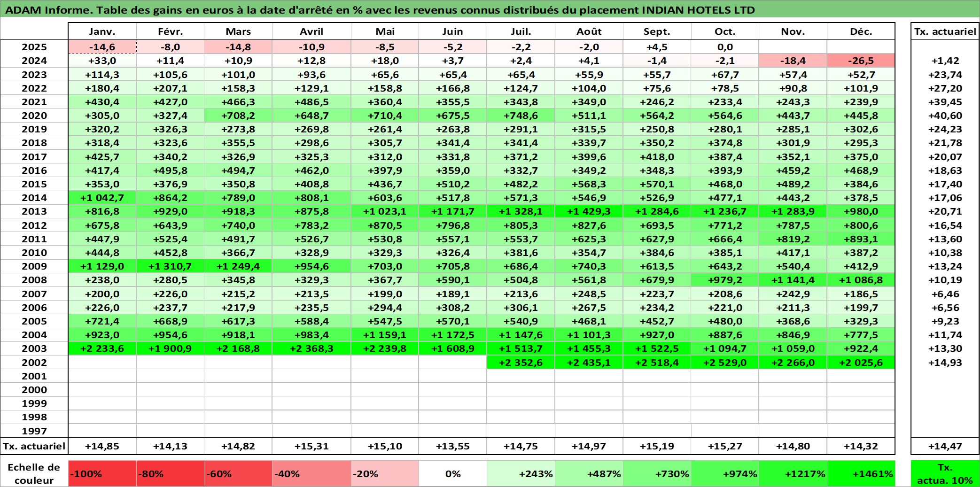The width and height of the screenshot is (980, 487).
Task: Select the +1 172,5 cell for Juin 2004
Action: tap(453, 335)
